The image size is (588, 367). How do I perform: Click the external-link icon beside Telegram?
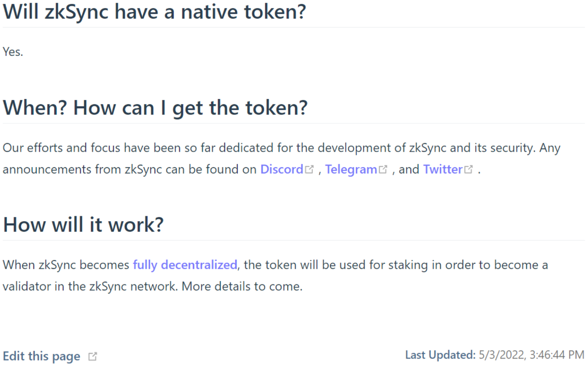(383, 170)
